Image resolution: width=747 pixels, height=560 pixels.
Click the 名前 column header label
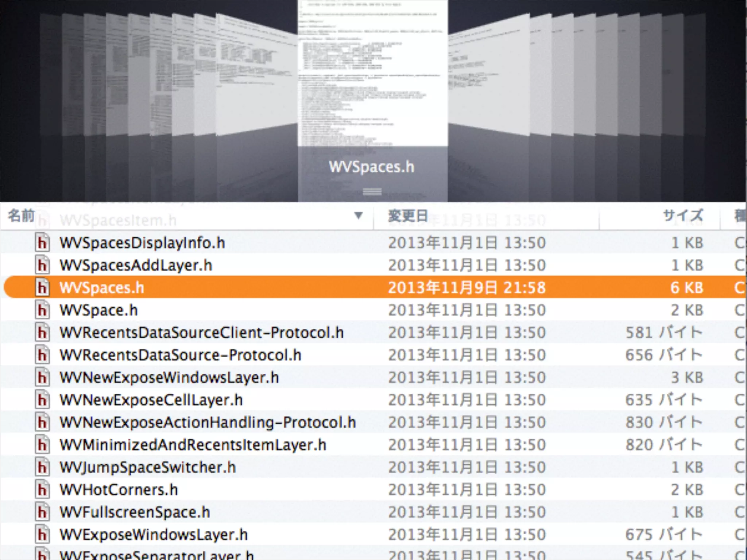coord(21,216)
